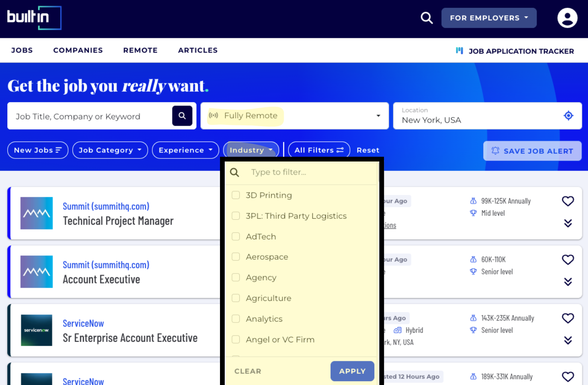Click the hybrid building icon on ServiceNow card
This screenshot has width=588, height=385.
(x=398, y=330)
